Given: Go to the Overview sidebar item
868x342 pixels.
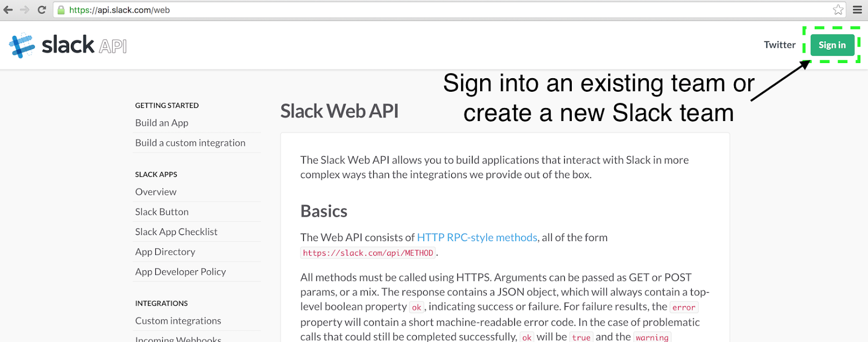Looking at the screenshot, I should [156, 192].
